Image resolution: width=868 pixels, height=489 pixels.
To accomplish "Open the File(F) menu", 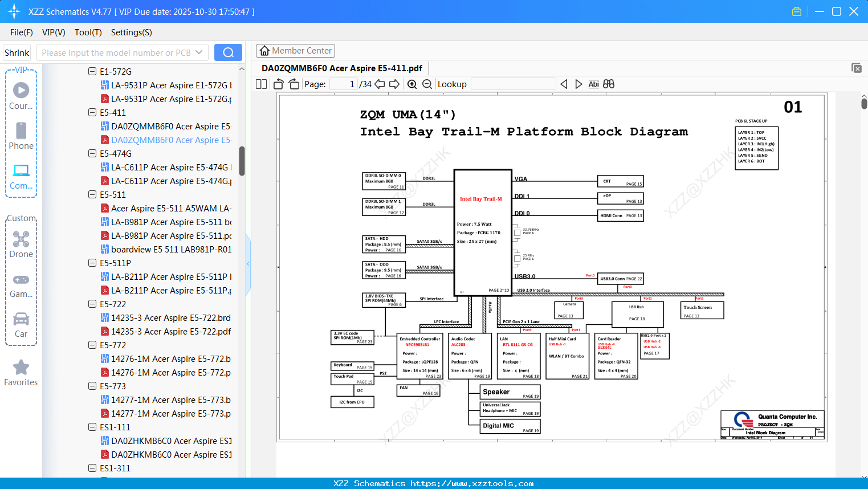I will pyautogui.click(x=22, y=32).
